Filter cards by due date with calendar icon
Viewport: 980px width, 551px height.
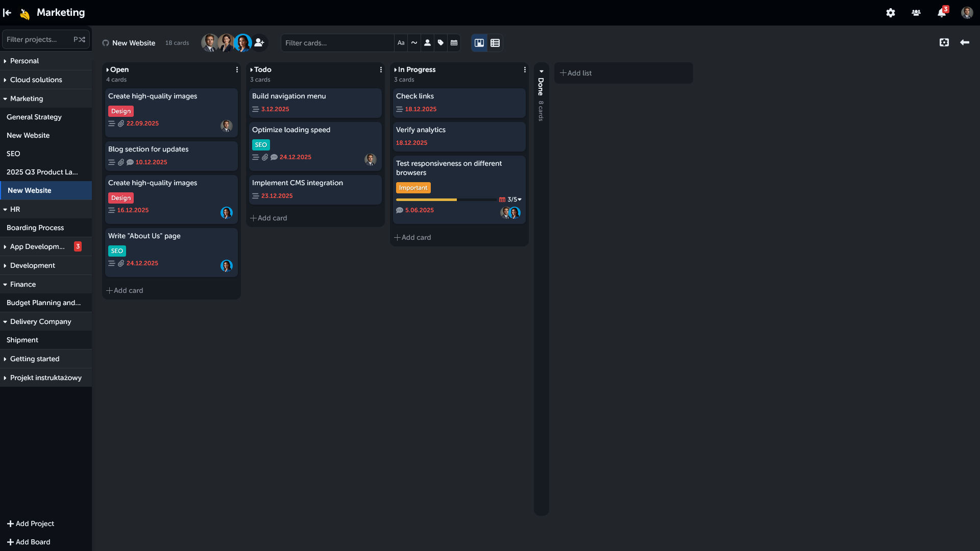(x=454, y=43)
